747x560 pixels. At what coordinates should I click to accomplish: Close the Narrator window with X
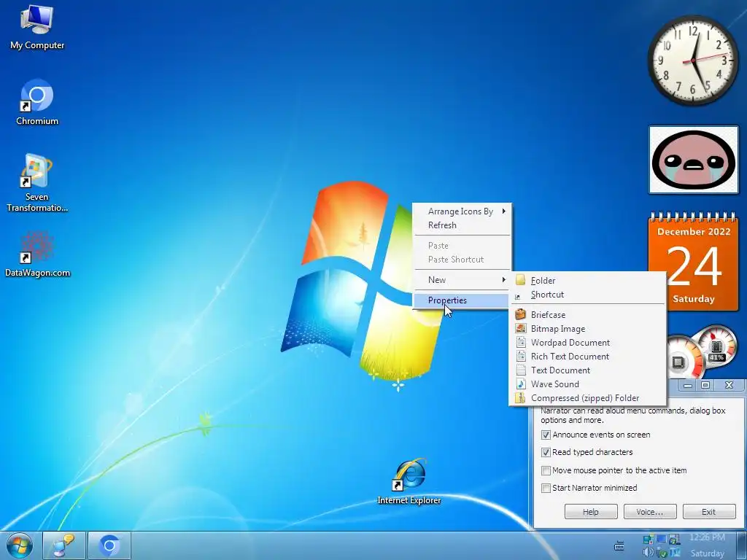click(x=729, y=385)
